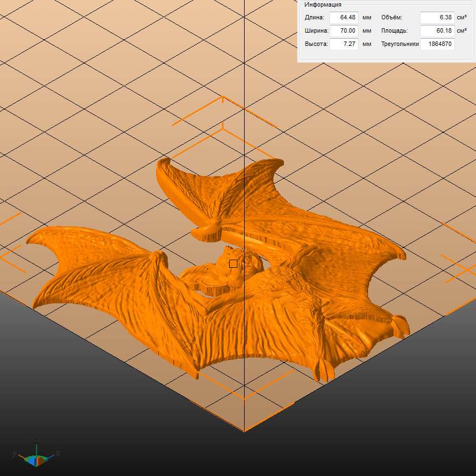The width and height of the screenshot is (476, 476).
Task: Click the x axis label on gizmo
Action: coord(58,453)
